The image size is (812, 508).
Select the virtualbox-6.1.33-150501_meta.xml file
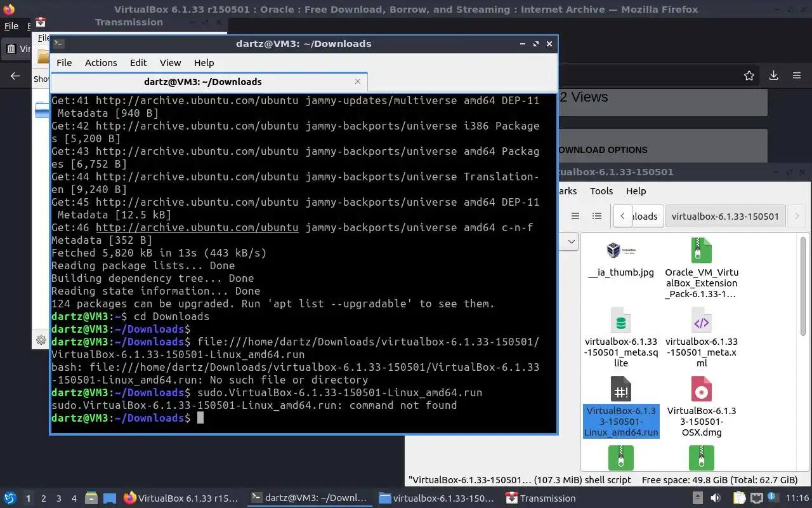click(x=701, y=337)
